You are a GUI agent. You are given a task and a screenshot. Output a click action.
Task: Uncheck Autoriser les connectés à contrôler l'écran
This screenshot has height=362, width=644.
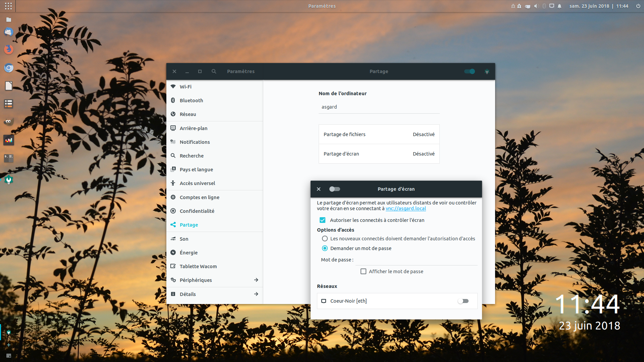click(322, 220)
